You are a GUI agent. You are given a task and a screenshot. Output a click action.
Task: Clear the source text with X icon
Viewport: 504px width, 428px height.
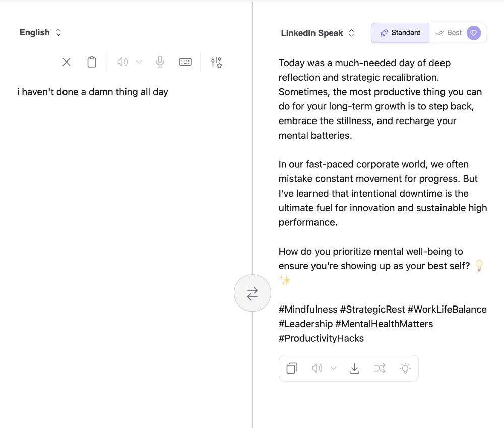(x=66, y=62)
